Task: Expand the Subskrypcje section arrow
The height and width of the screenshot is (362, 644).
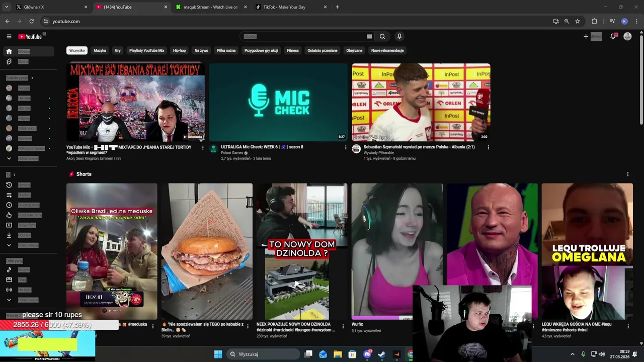Action: [x=32, y=78]
